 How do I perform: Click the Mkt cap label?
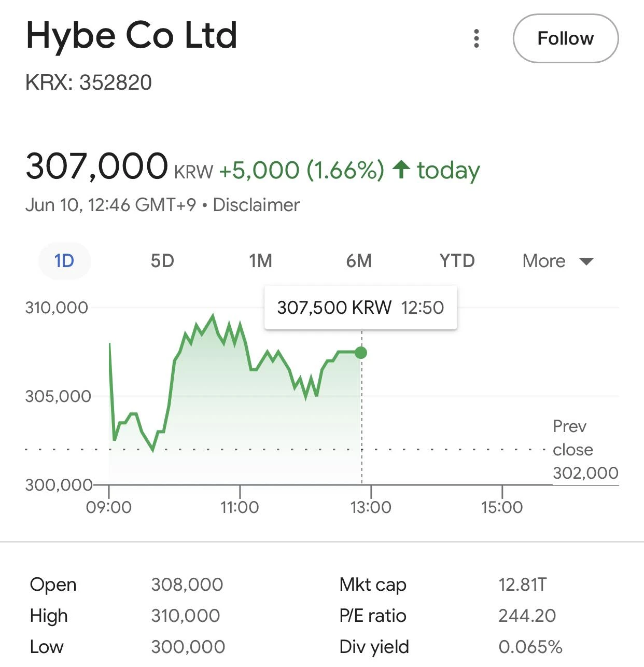[x=373, y=585]
